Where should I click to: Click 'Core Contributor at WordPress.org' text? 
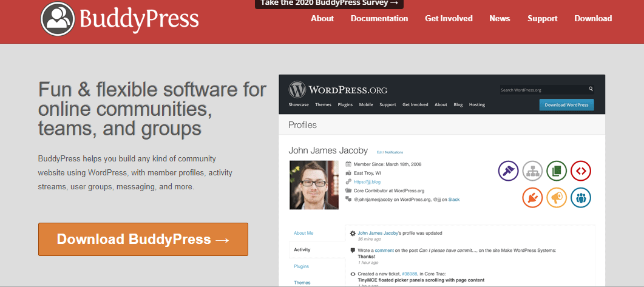coord(389,191)
